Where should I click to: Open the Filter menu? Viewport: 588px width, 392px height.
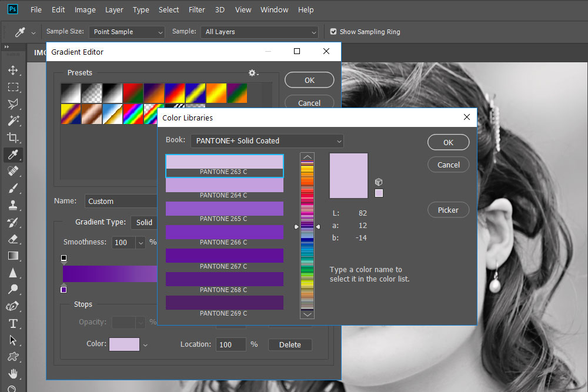tap(197, 10)
